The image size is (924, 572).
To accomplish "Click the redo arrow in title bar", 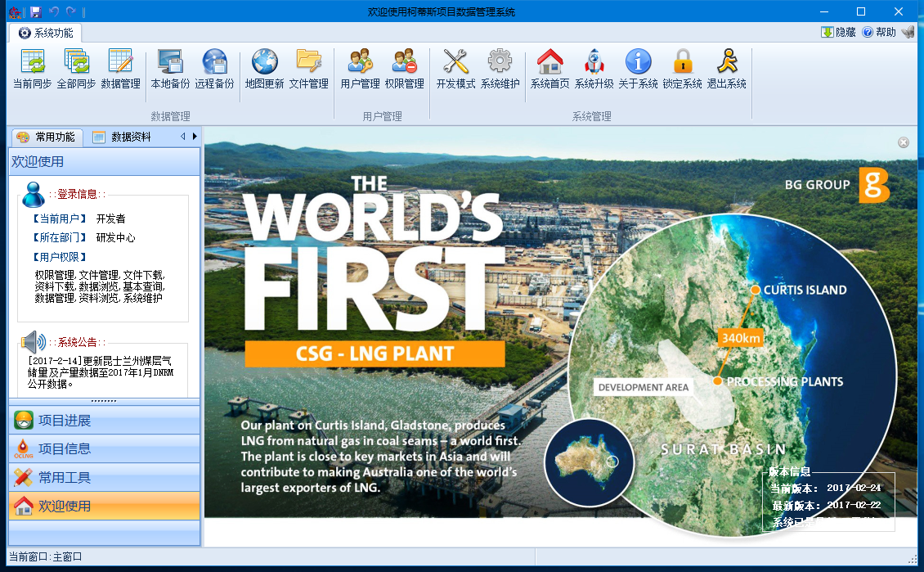I will pos(71,11).
